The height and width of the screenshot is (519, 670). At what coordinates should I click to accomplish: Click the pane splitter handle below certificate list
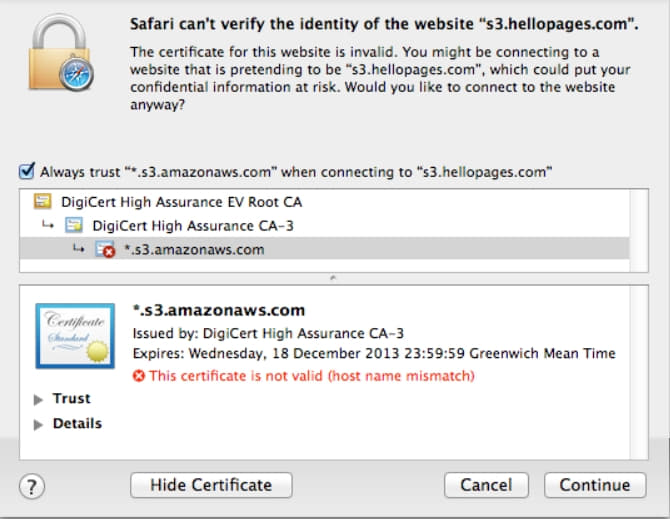(x=333, y=278)
